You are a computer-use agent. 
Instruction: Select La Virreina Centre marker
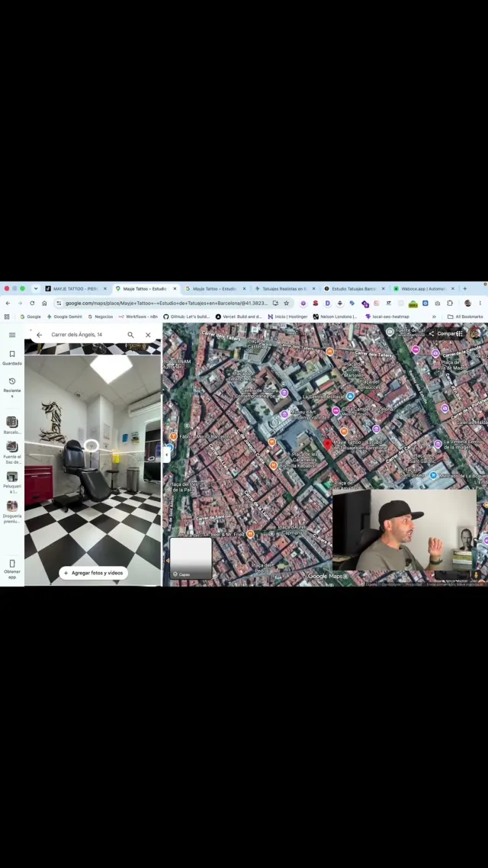(x=438, y=443)
